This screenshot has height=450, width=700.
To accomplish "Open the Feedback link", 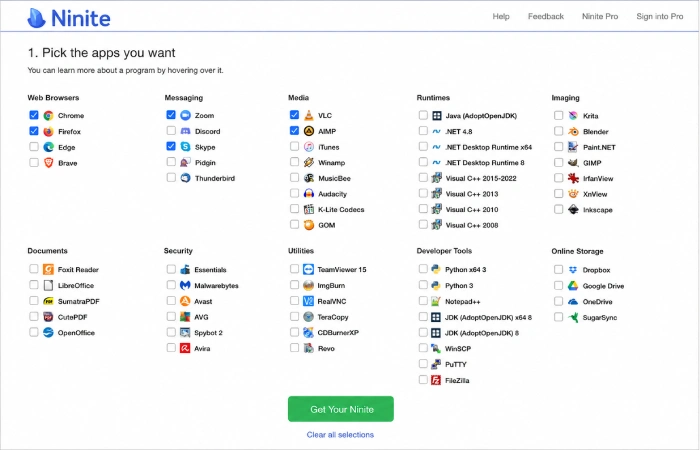I will click(x=546, y=17).
